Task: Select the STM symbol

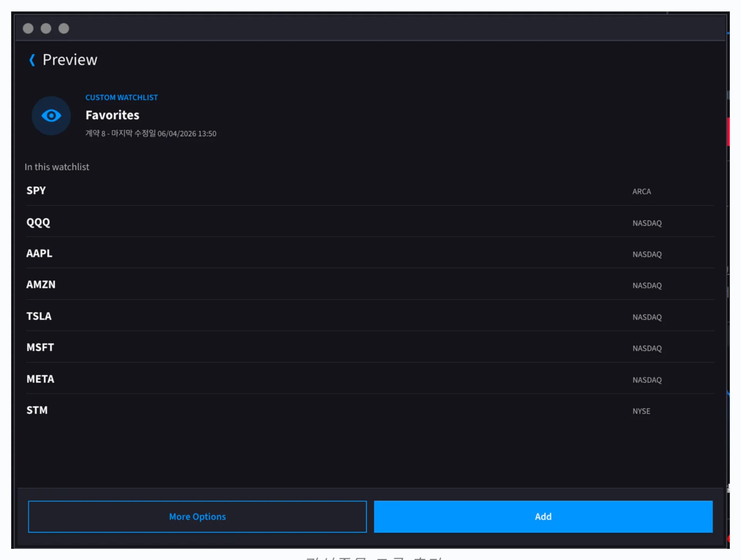Action: 37,410
